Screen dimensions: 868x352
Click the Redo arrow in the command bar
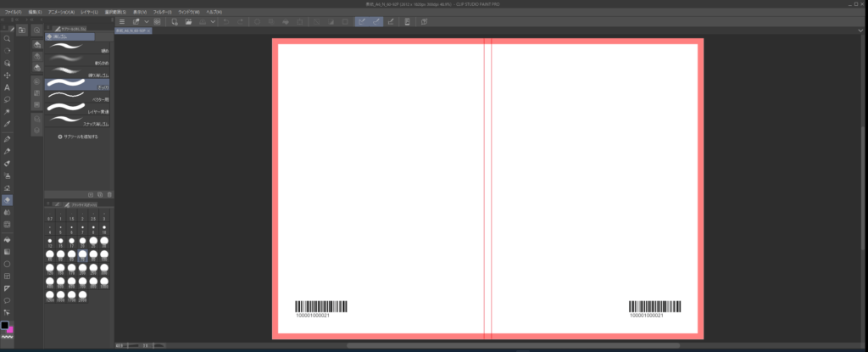point(240,21)
